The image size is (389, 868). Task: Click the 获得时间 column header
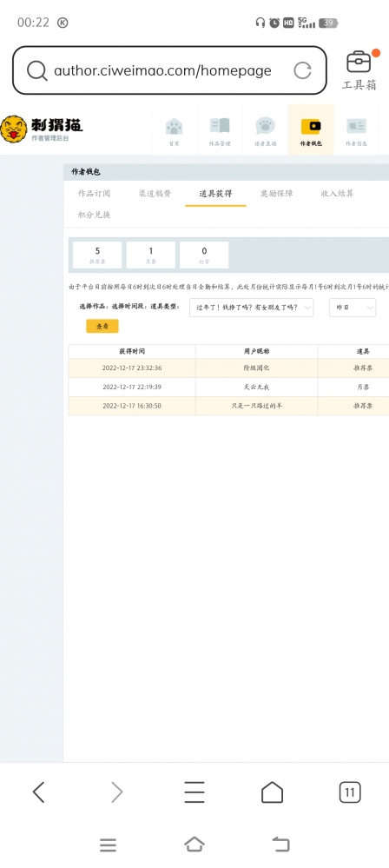[132, 352]
